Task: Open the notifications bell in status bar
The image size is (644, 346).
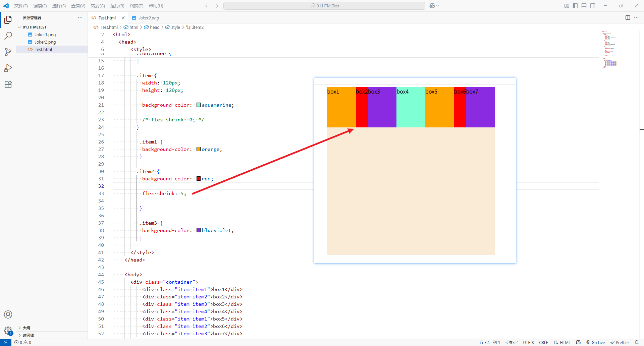Action: 637,342
